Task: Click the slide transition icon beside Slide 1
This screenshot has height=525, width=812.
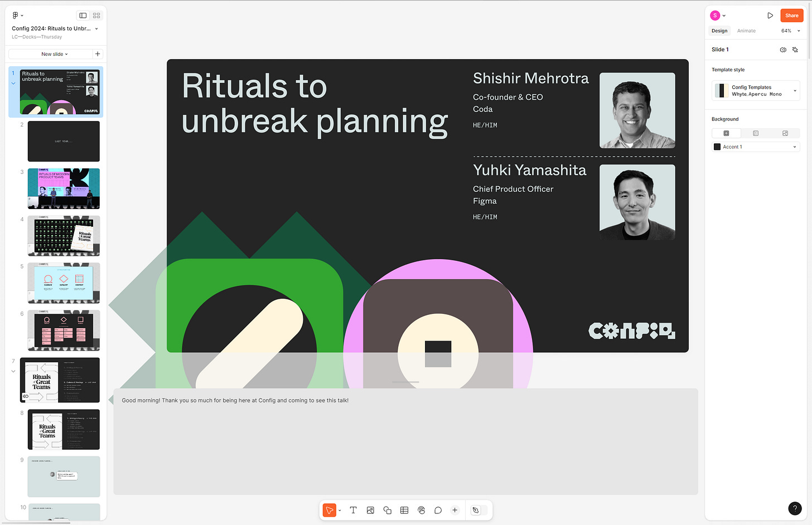Action: [x=783, y=50]
